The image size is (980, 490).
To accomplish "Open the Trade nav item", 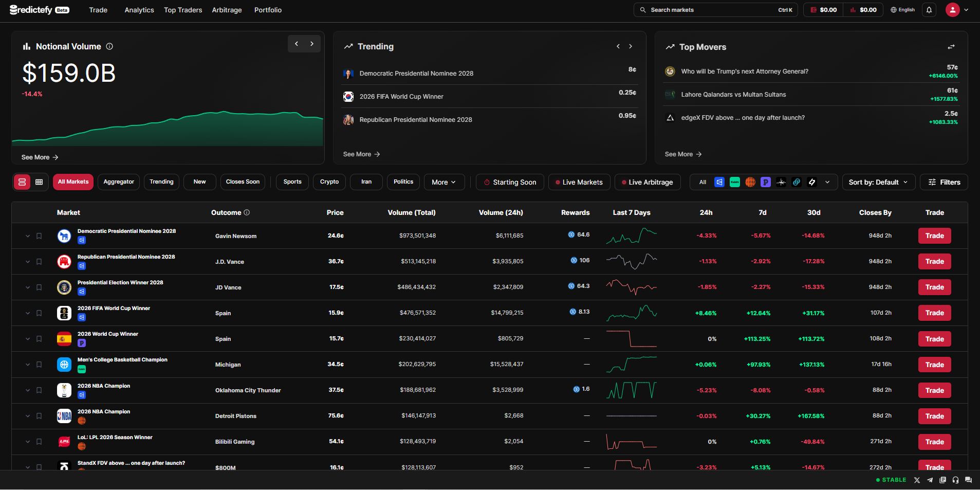I will 98,10.
